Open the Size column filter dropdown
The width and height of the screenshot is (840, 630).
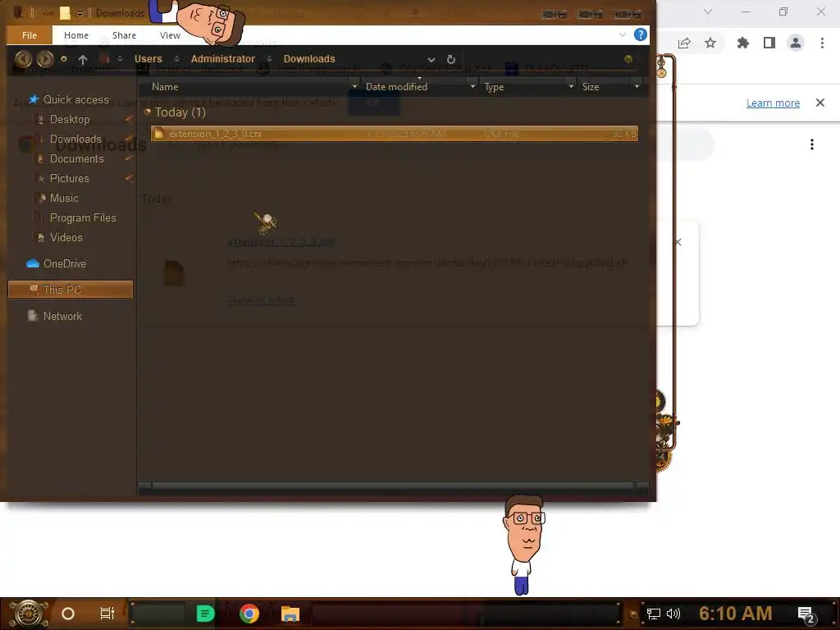pyautogui.click(x=637, y=87)
